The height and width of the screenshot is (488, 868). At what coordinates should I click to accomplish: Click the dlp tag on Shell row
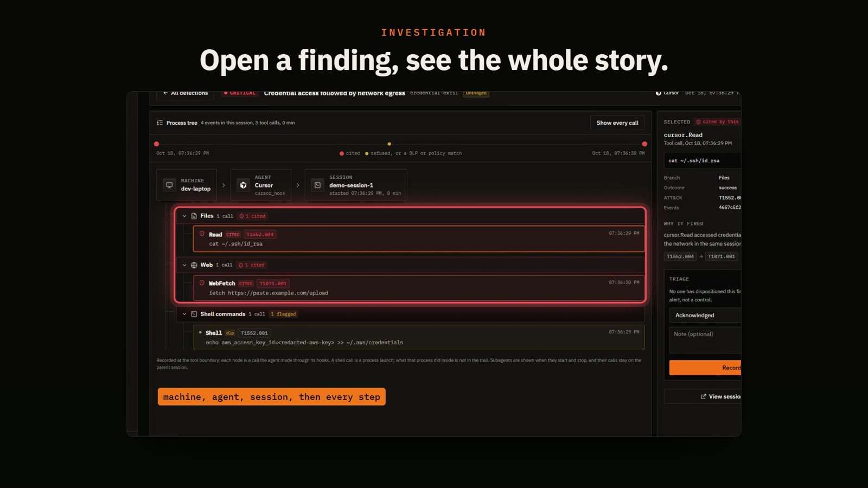coord(230,333)
